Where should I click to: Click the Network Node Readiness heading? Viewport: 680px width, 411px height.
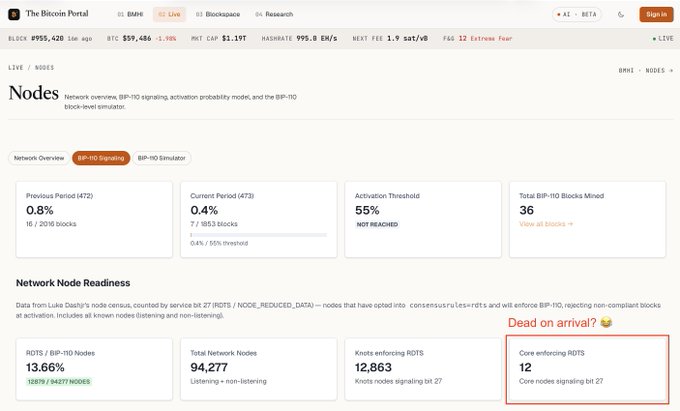73,283
